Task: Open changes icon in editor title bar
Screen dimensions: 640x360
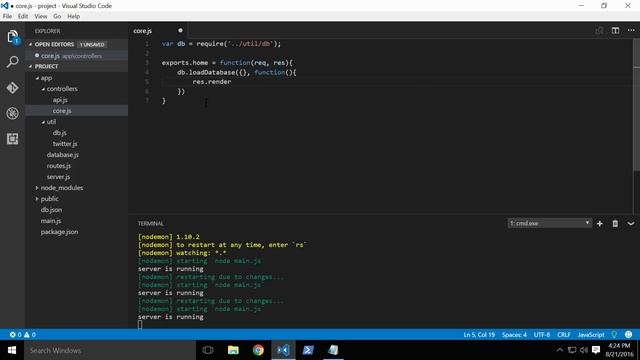Action: [599, 31]
